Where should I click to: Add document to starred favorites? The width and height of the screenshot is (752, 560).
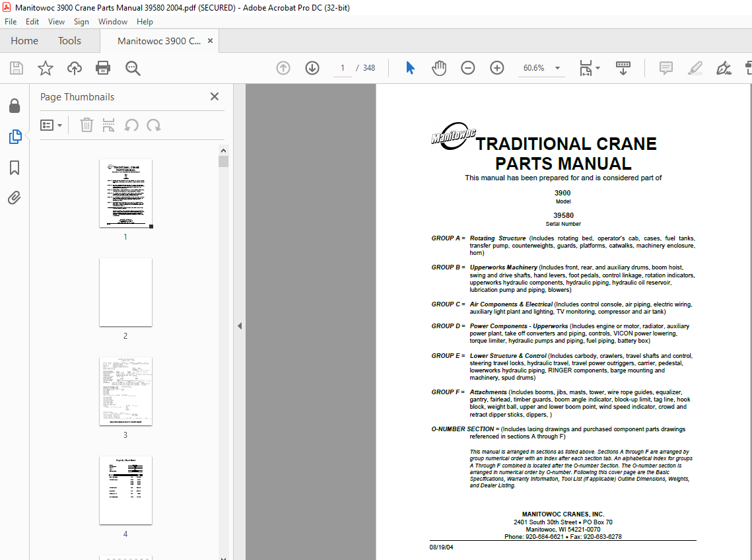click(x=46, y=68)
